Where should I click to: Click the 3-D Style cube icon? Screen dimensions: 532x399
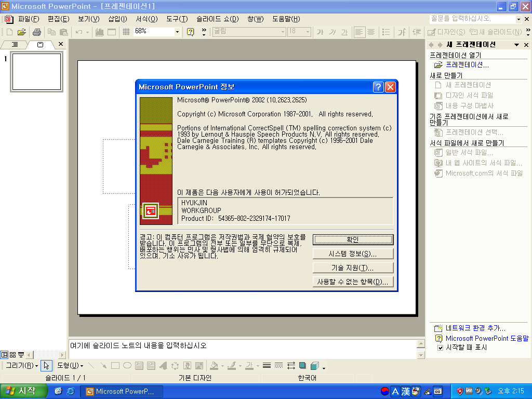point(314,366)
